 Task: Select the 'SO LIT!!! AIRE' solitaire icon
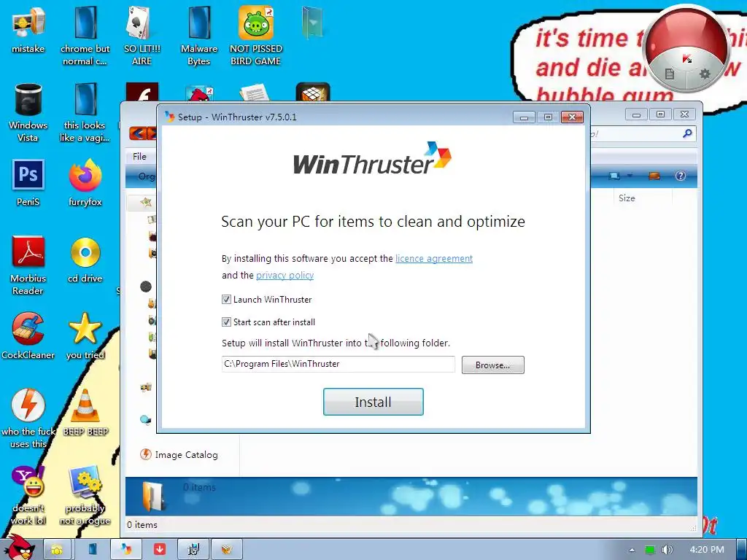tap(142, 36)
